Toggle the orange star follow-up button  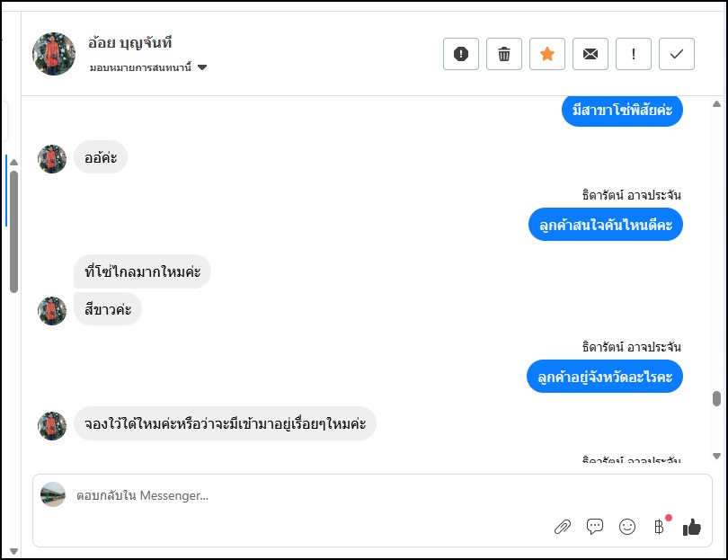click(546, 54)
